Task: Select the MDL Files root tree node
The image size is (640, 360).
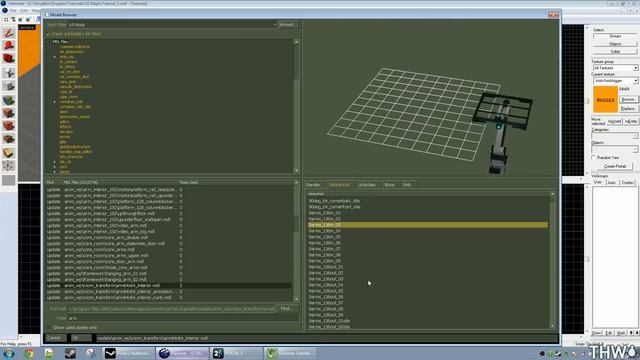Action: [60, 42]
